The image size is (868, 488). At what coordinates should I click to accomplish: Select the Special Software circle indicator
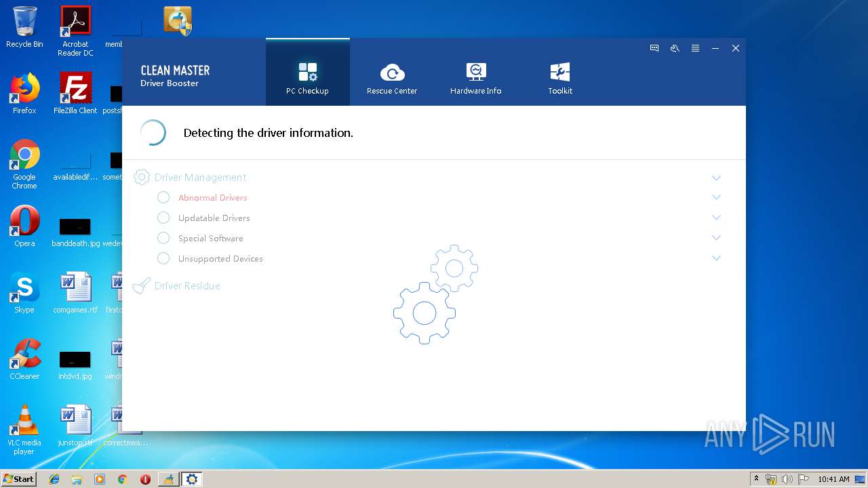pyautogui.click(x=163, y=238)
